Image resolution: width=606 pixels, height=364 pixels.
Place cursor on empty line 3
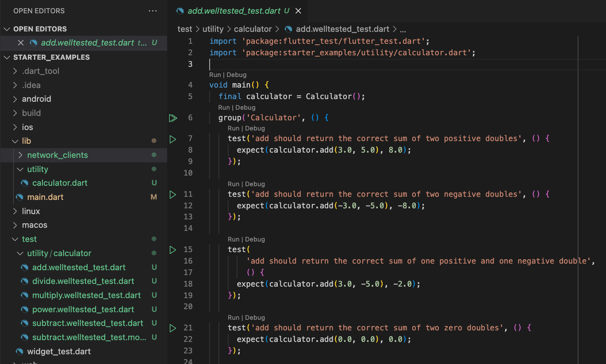(x=407, y=64)
